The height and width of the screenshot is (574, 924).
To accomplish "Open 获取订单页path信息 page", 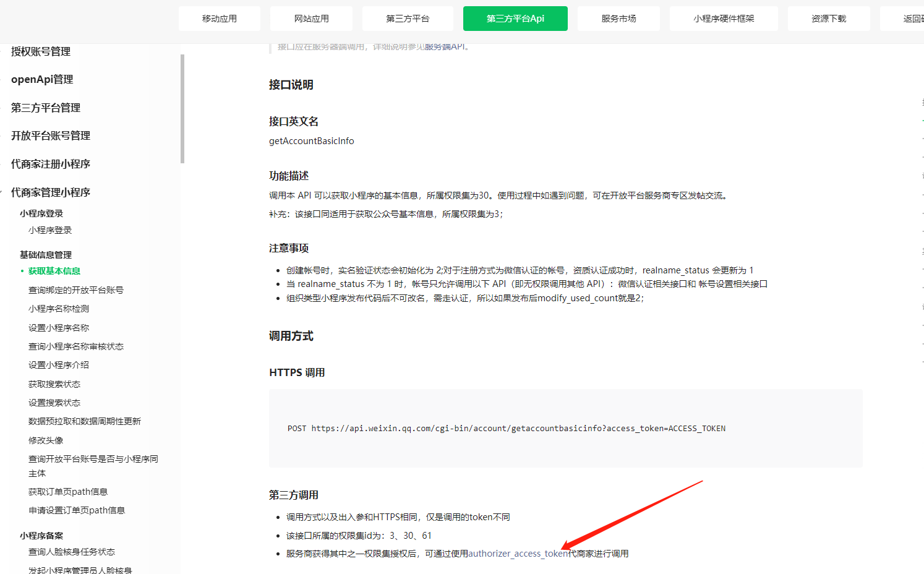I will point(68,492).
